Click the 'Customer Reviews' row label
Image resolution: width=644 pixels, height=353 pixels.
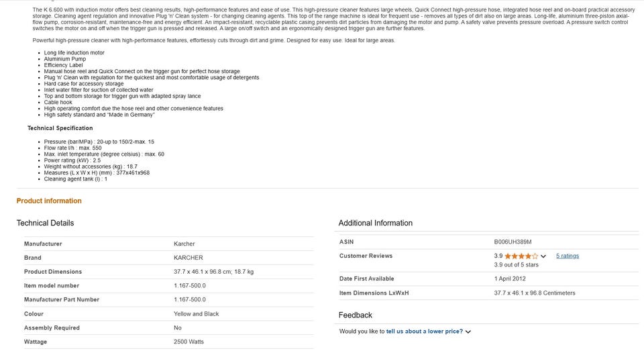pos(366,256)
